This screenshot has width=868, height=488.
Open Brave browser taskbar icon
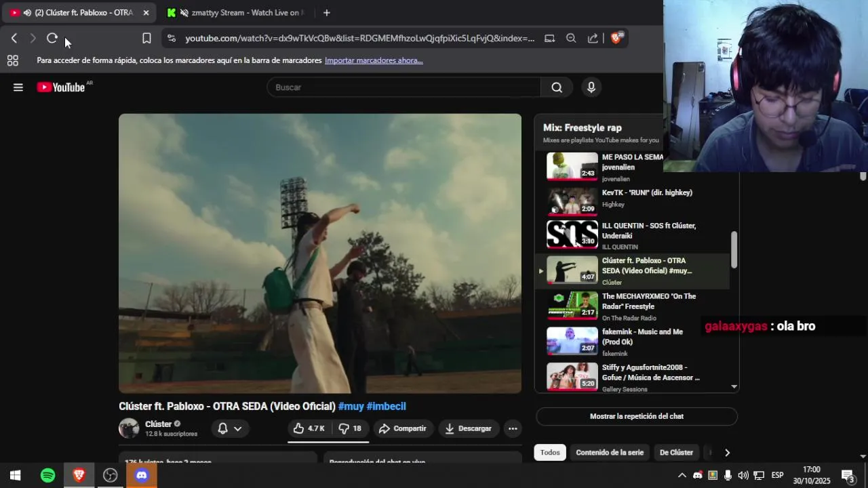click(x=79, y=475)
